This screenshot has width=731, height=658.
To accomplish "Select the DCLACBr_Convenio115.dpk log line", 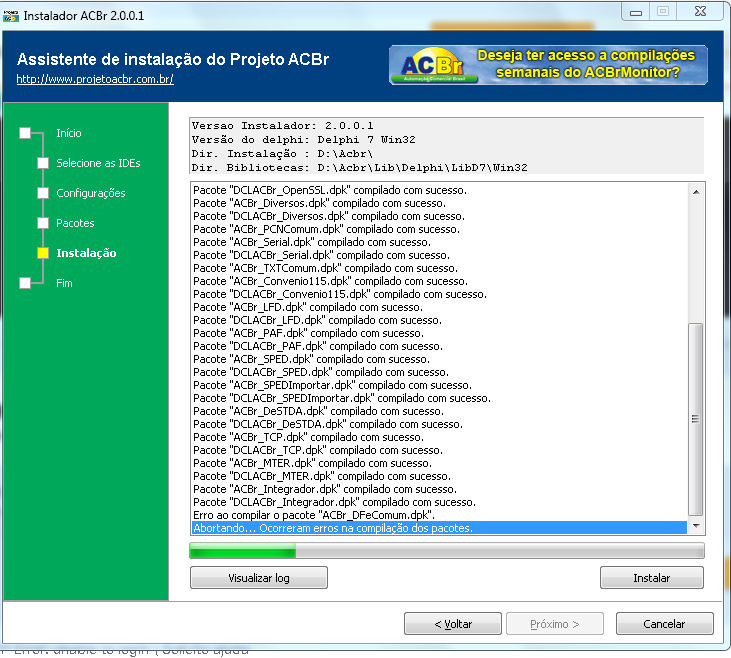I will [x=439, y=294].
